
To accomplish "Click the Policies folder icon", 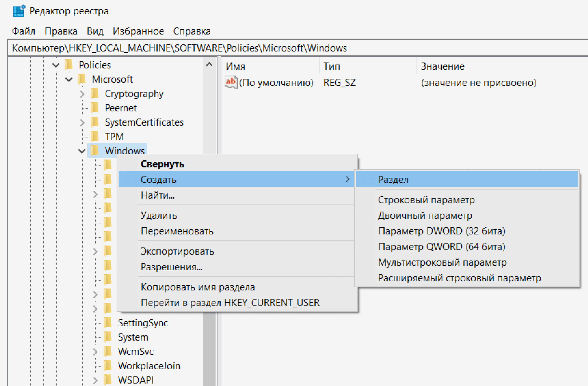I will click(69, 65).
